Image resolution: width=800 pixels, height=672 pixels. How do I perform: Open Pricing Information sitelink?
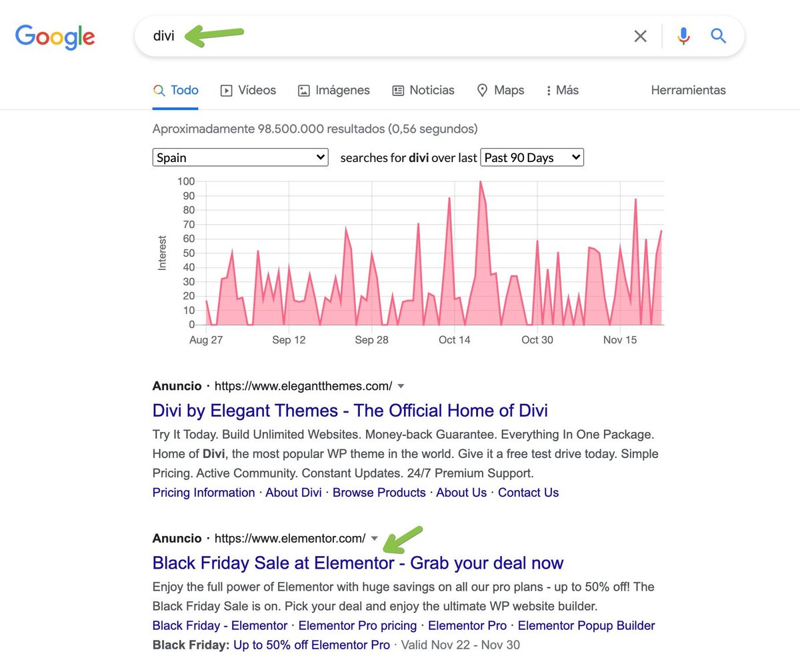point(203,493)
